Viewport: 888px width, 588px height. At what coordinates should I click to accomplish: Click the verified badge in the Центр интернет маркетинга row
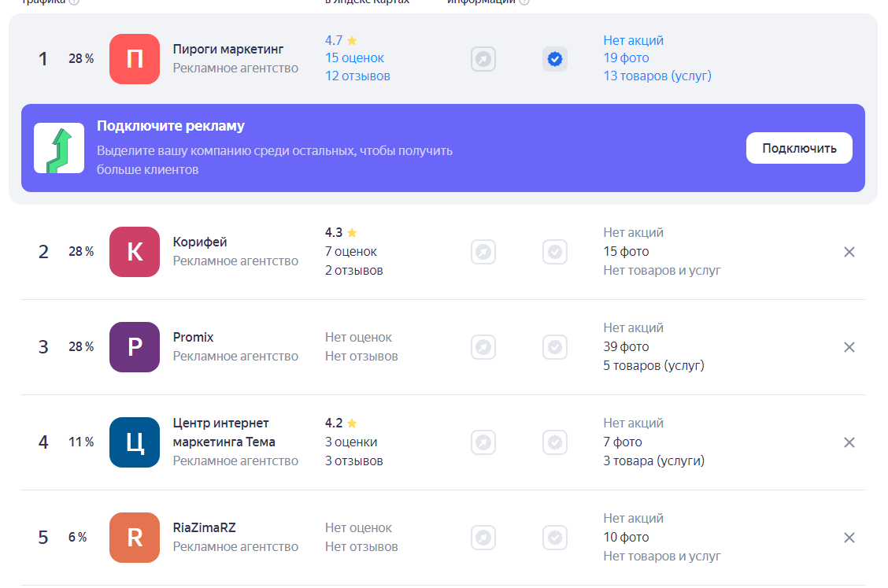pyautogui.click(x=555, y=442)
